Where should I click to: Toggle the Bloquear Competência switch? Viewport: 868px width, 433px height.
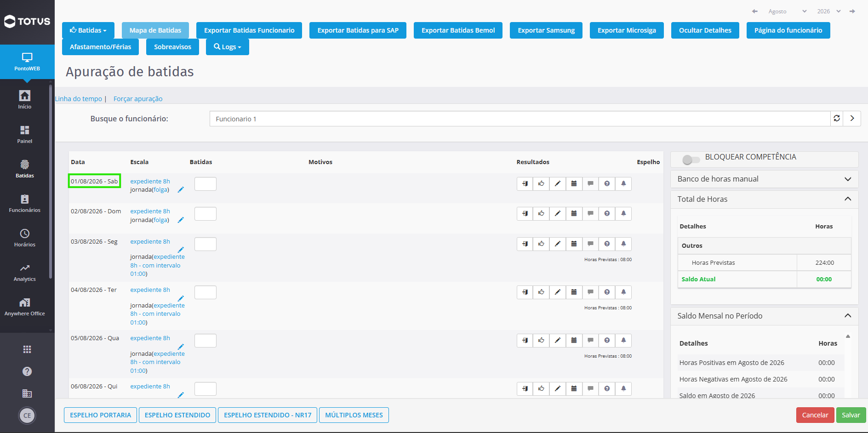tap(691, 160)
